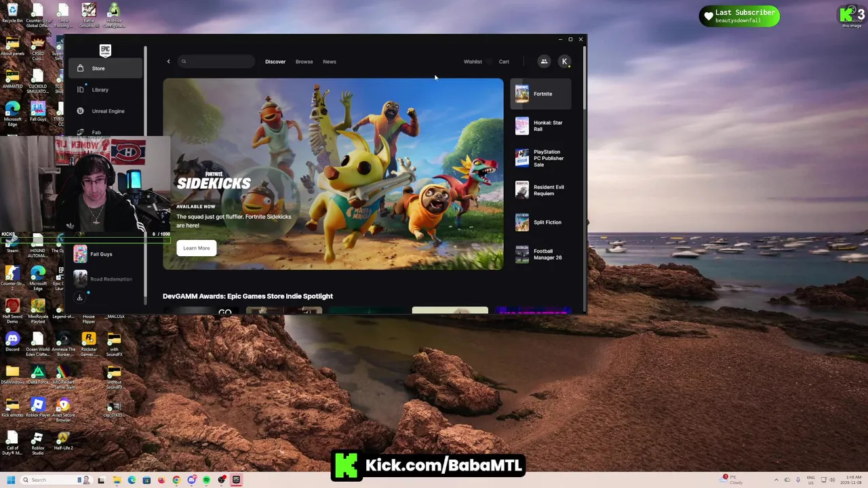The width and height of the screenshot is (868, 488).
Task: Open Amnesia The Bunker desktop icon
Action: [63, 344]
